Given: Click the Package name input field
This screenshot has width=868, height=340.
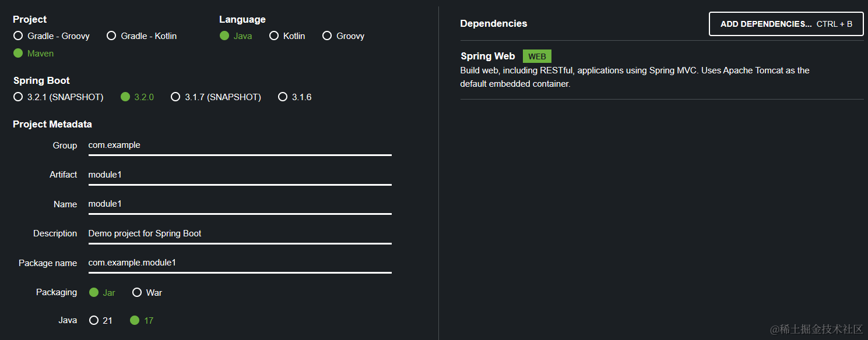Looking at the screenshot, I should click(x=240, y=263).
